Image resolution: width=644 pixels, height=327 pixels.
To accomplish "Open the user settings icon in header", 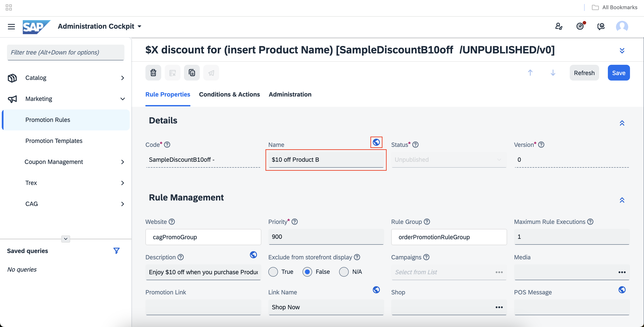I will click(559, 26).
